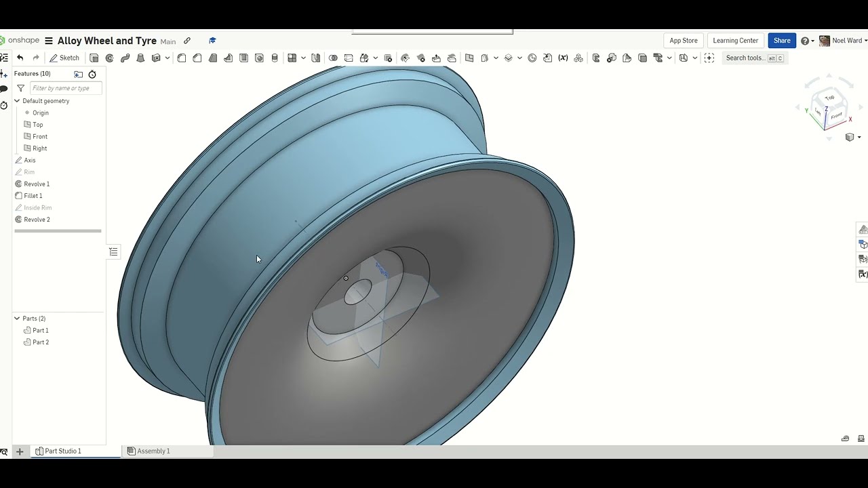The height and width of the screenshot is (488, 868).
Task: Select the Inside Rim sketch feature
Action: pos(38,208)
